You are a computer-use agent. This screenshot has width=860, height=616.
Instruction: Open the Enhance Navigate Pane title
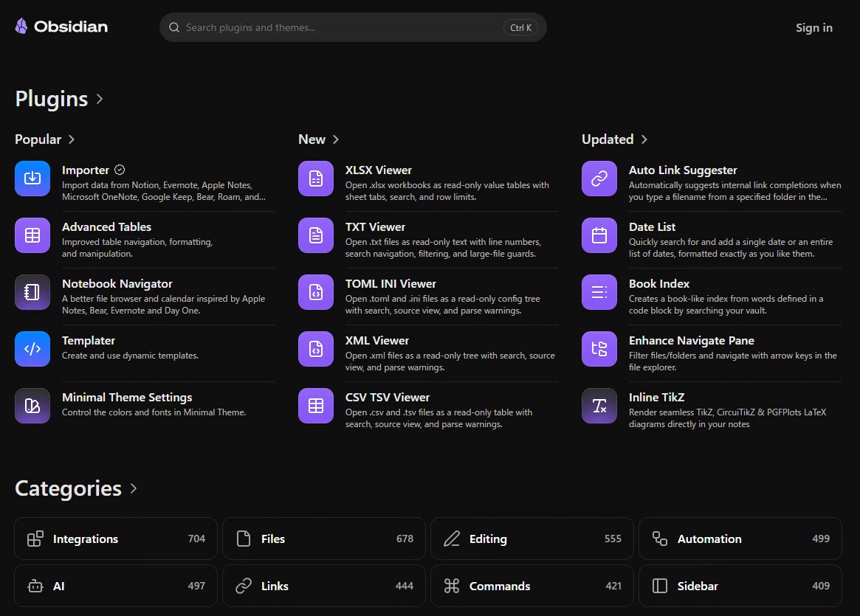click(691, 341)
